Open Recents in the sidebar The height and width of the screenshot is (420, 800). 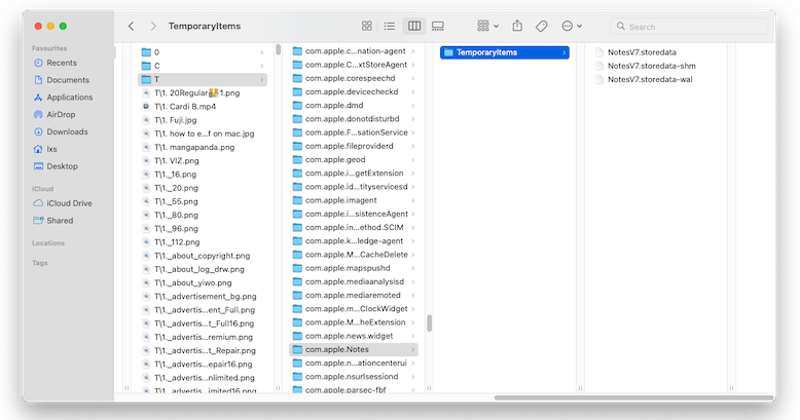pyautogui.click(x=61, y=63)
